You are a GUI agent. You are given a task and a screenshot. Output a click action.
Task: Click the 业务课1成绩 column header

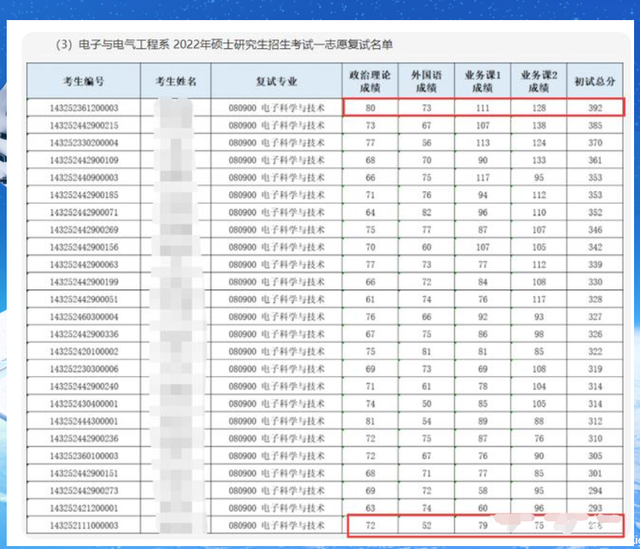coord(482,81)
